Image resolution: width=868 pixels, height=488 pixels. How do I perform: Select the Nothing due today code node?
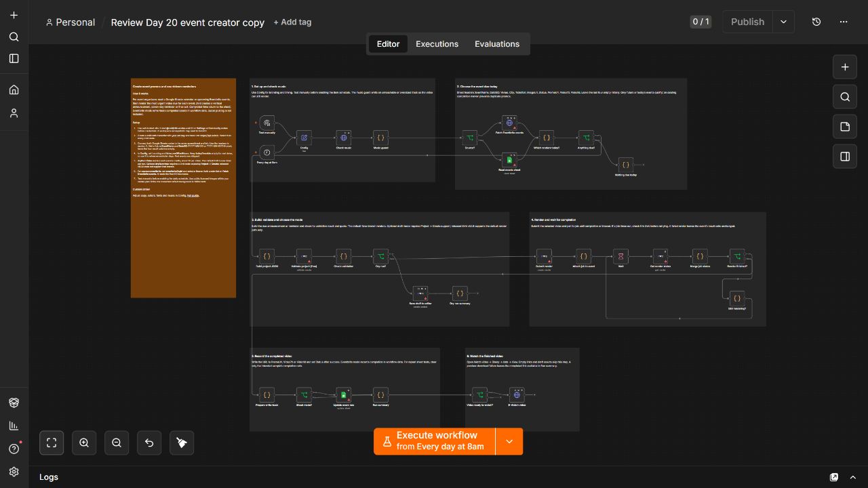[626, 164]
